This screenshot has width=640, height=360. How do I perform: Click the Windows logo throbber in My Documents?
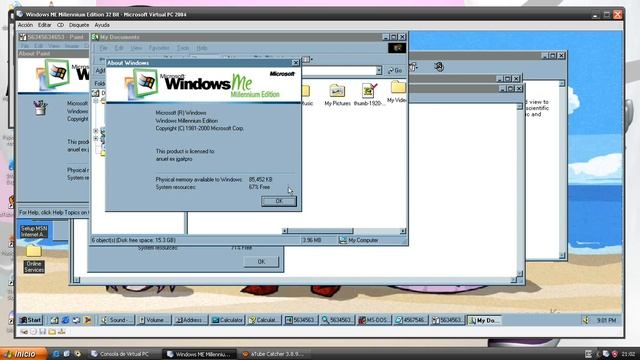[397, 48]
